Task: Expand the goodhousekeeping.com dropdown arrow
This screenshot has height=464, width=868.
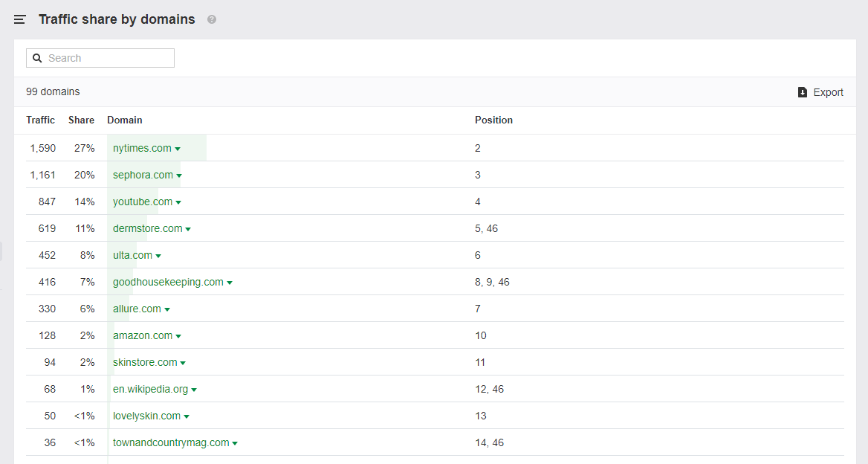Action: [230, 283]
